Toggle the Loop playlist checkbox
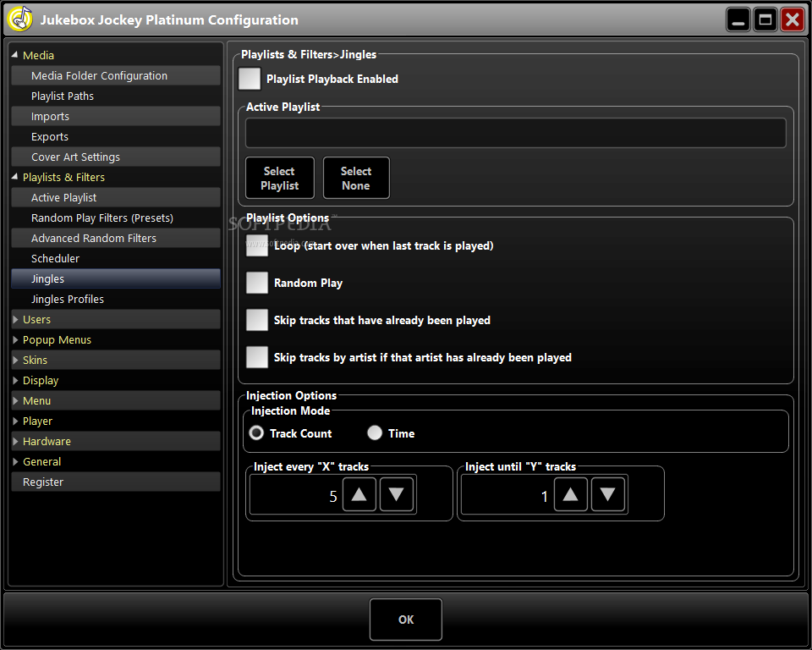812x650 pixels. [257, 245]
